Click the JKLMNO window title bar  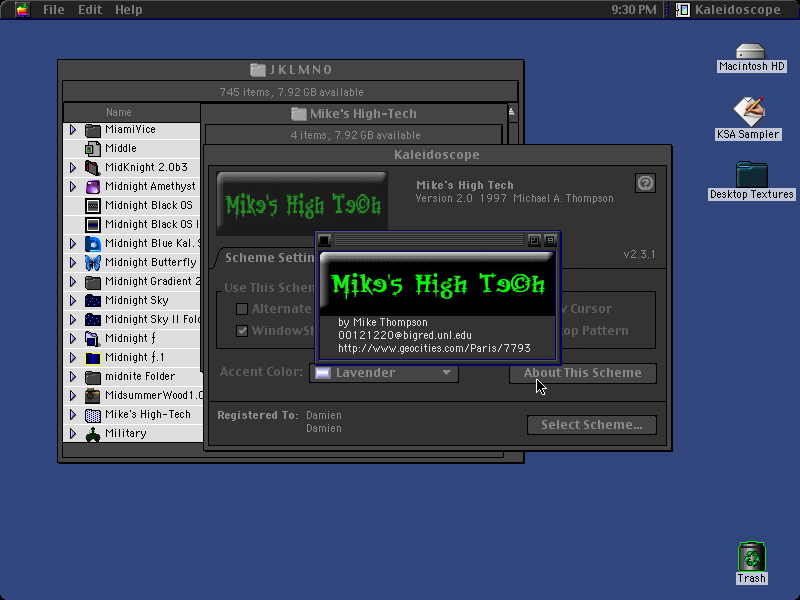(291, 69)
